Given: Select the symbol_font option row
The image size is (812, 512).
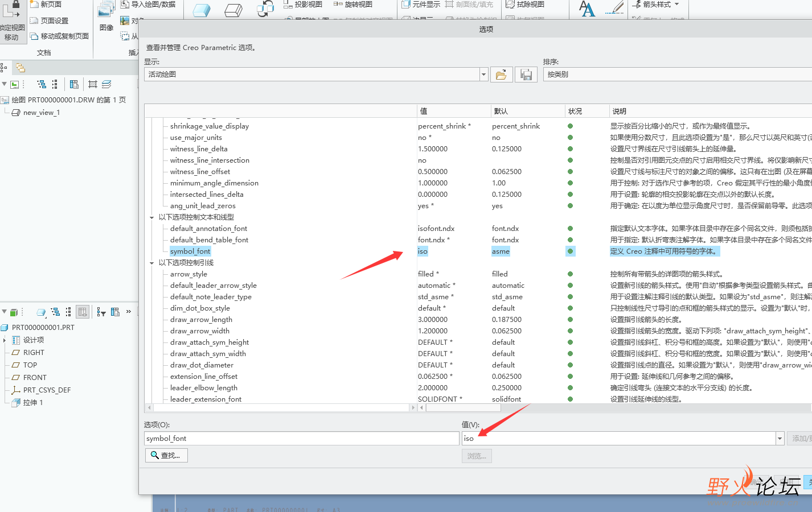Looking at the screenshot, I should 190,251.
